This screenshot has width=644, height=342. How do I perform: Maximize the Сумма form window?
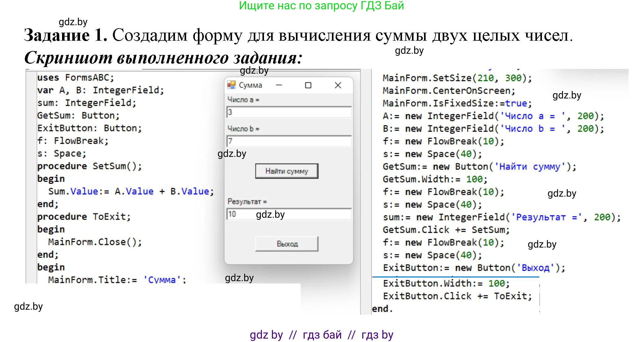pyautogui.click(x=308, y=85)
